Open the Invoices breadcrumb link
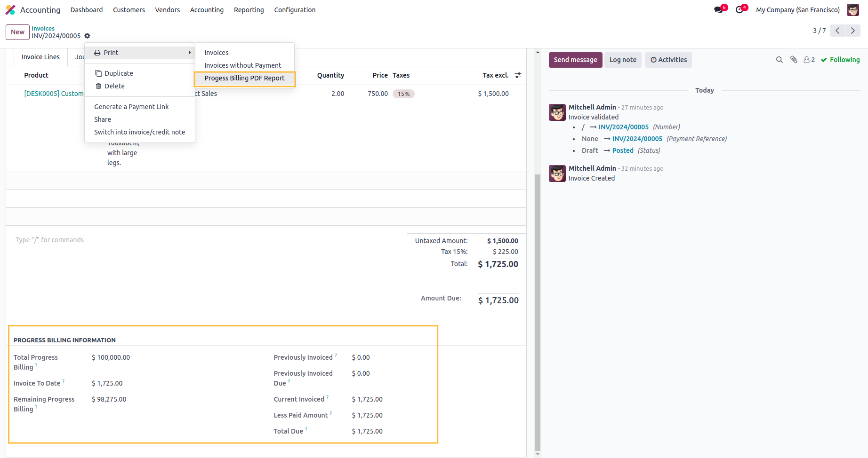868x458 pixels. point(43,28)
